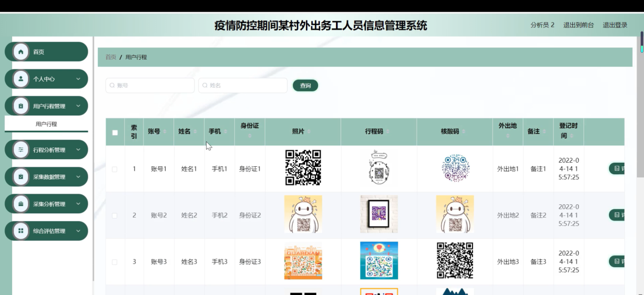Viewport: 644px width, 295px height.
Task: Click the search icon in 账号 field
Action: tap(112, 86)
